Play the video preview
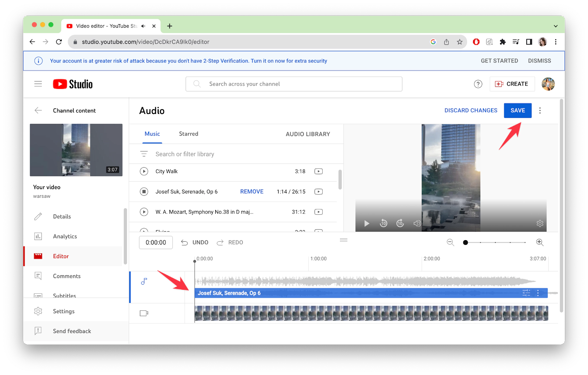This screenshot has height=375, width=588. tap(366, 224)
